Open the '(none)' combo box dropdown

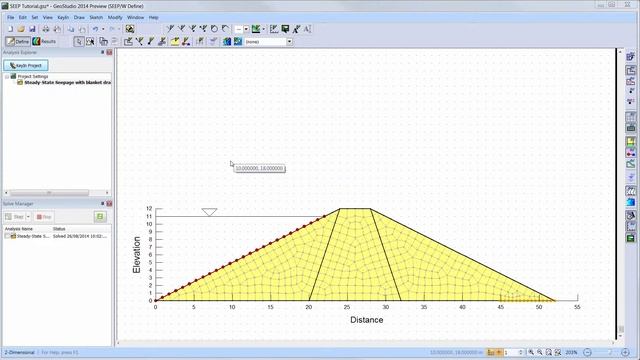[x=289, y=42]
